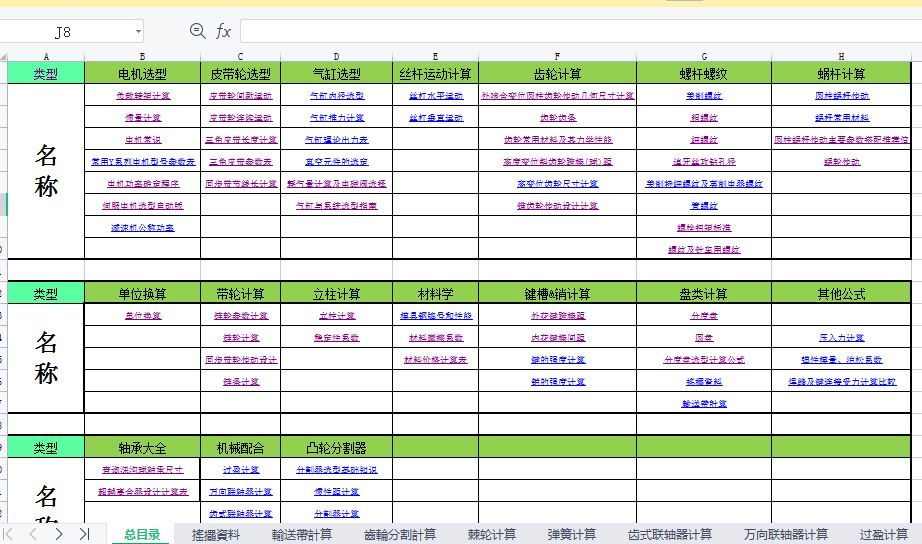Image resolution: width=922 pixels, height=544 pixels.
Task: Follow the 气缸内径选型 link
Action: click(x=337, y=95)
